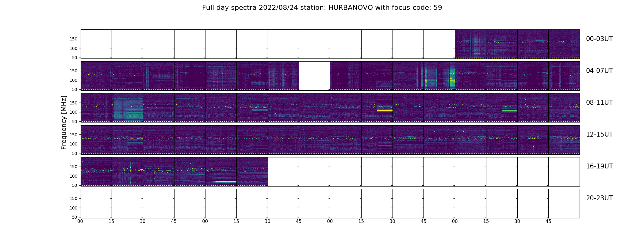The height and width of the screenshot is (245, 644).
Task: Click the 100 tick label of 04-07UT row
Action: click(73, 80)
